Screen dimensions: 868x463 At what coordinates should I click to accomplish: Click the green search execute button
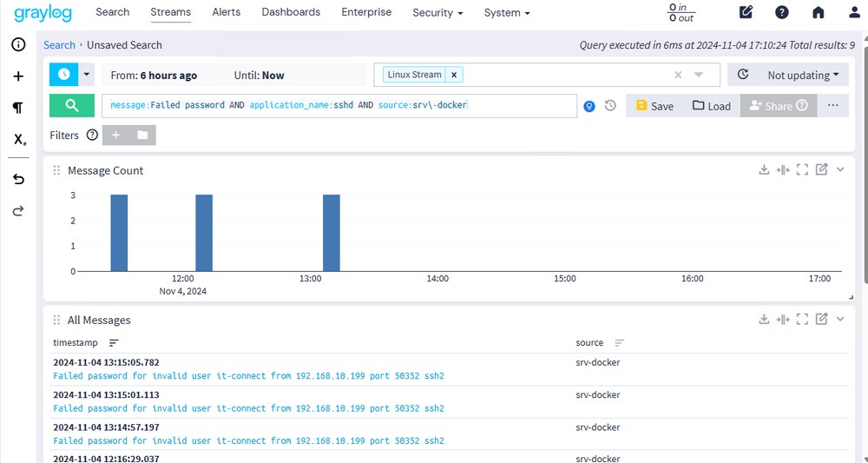71,105
